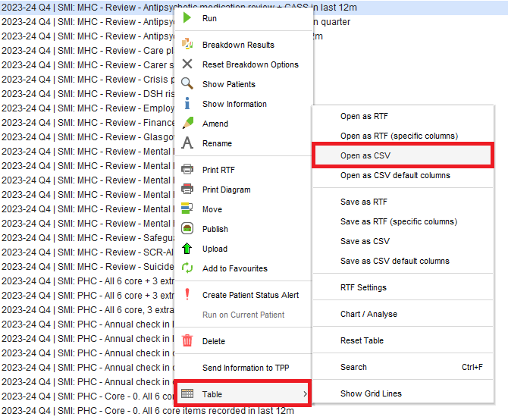Screen dimensions: 508x420
Task: Choose Open as CSV default columns
Action: [403, 176]
